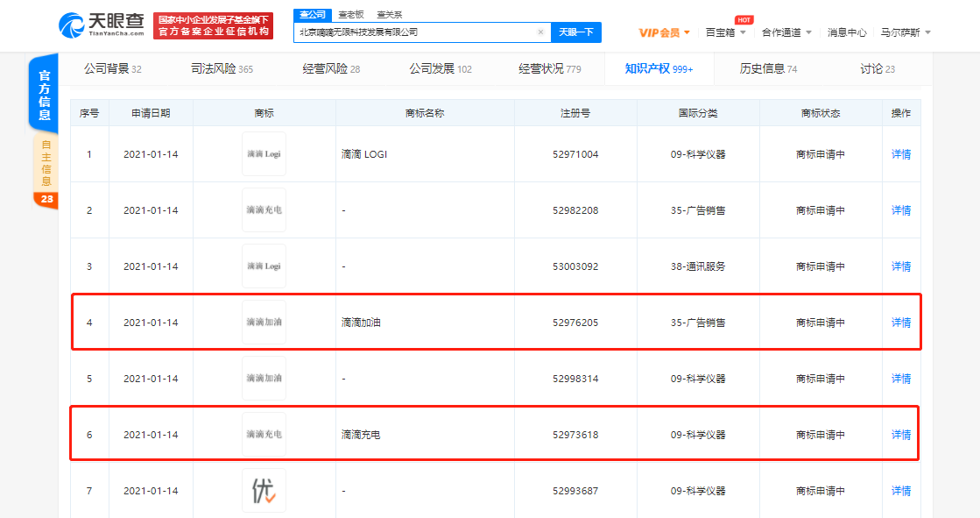The image size is (980, 518).
Task: Open 详情 for trademark 52971004
Action: [900, 154]
